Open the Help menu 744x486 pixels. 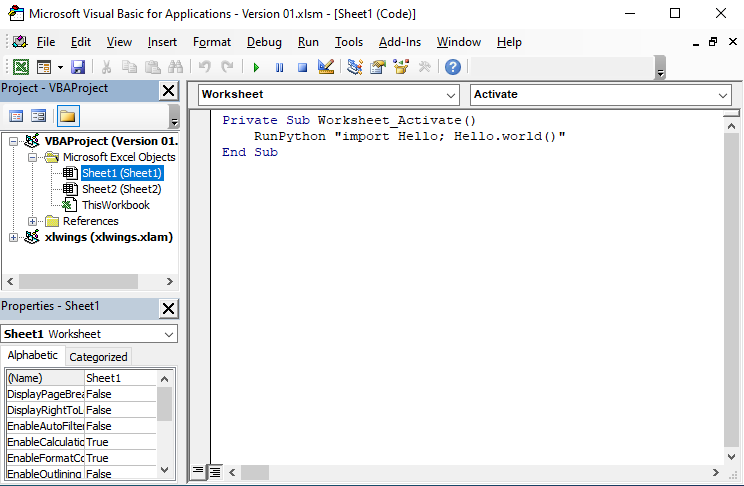click(x=509, y=42)
